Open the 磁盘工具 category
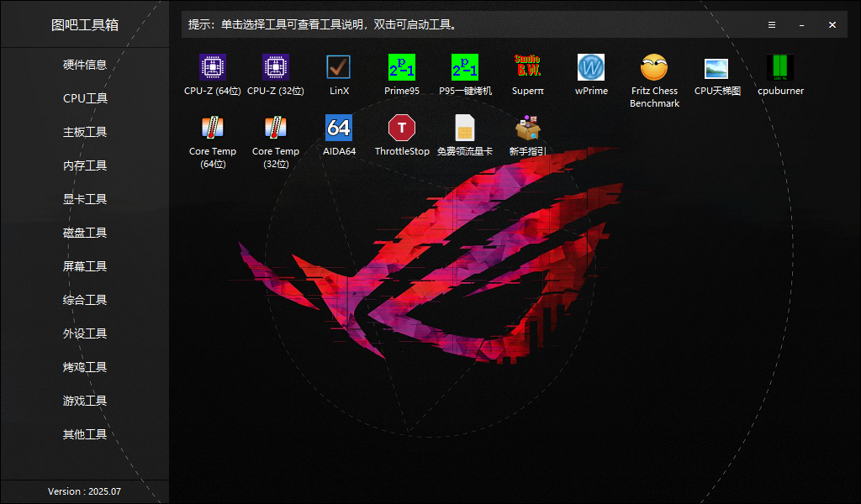The height and width of the screenshot is (504, 861). tap(85, 233)
